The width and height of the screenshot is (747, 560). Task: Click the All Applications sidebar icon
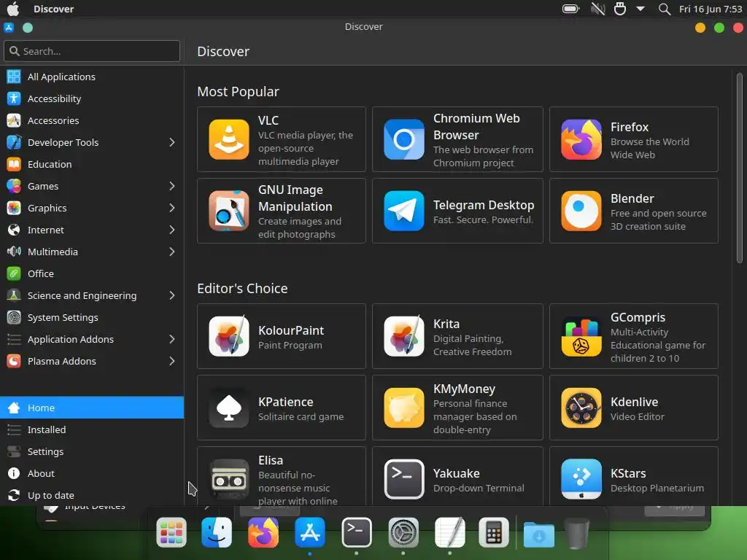[14, 77]
